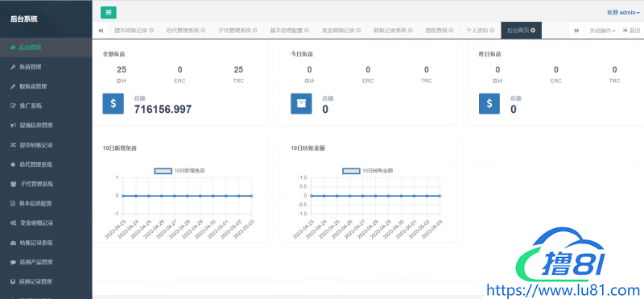The height and width of the screenshot is (299, 644).
Task: Open 鱼苗管理 in the sidebar
Action: 46,67
